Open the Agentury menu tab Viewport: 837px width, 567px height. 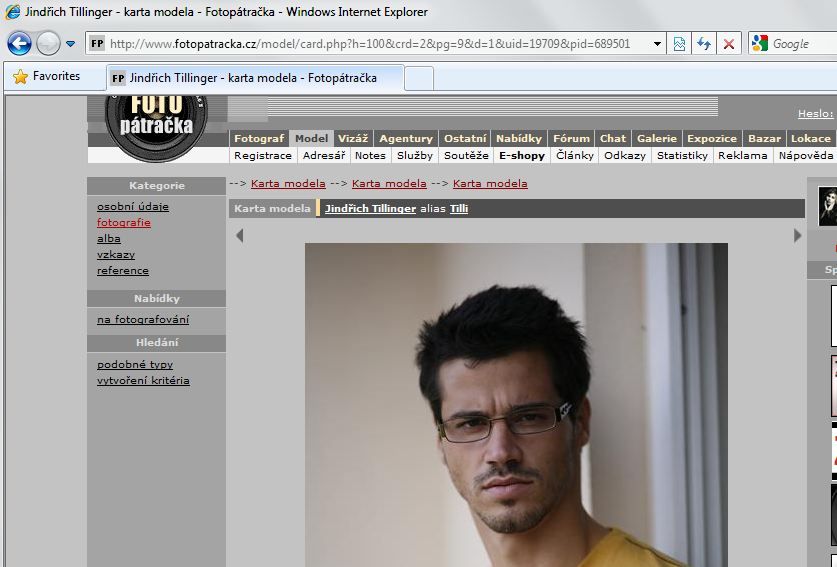(406, 138)
